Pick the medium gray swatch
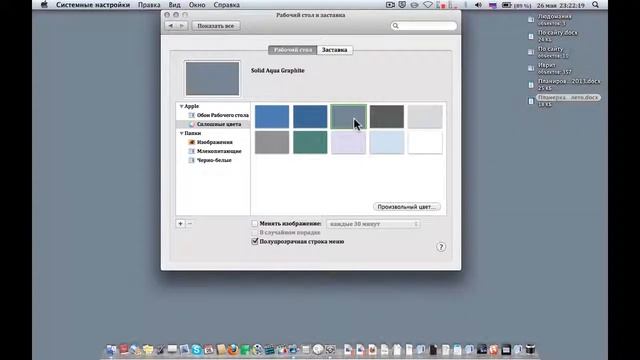This screenshot has height=360, width=640. pos(272,142)
